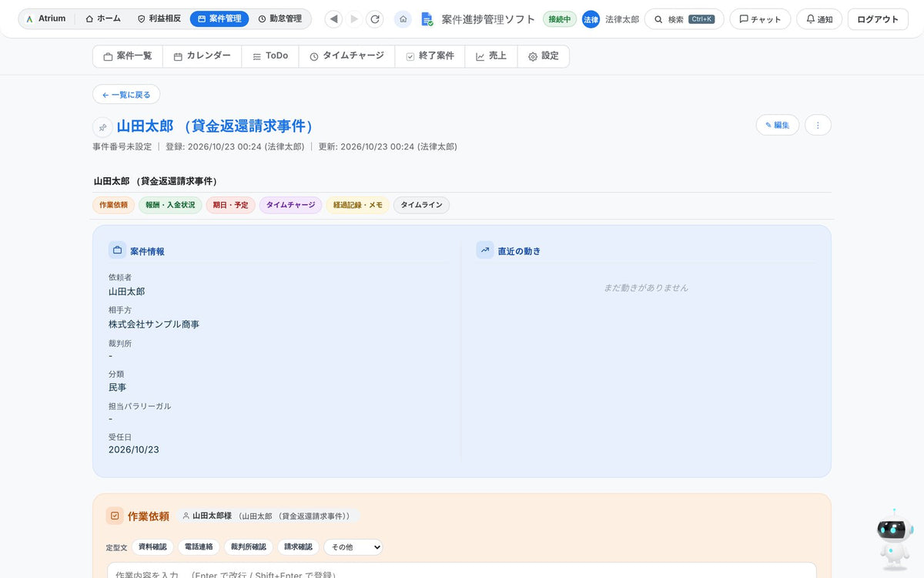Click the 事件番号未設定 text
The width and height of the screenshot is (924, 578).
pyautogui.click(x=122, y=146)
